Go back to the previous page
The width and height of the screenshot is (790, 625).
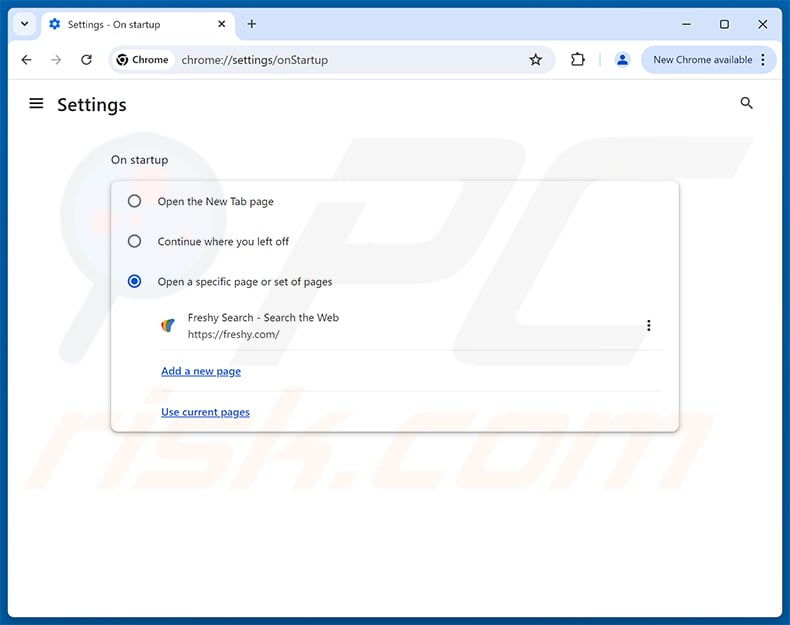click(27, 60)
